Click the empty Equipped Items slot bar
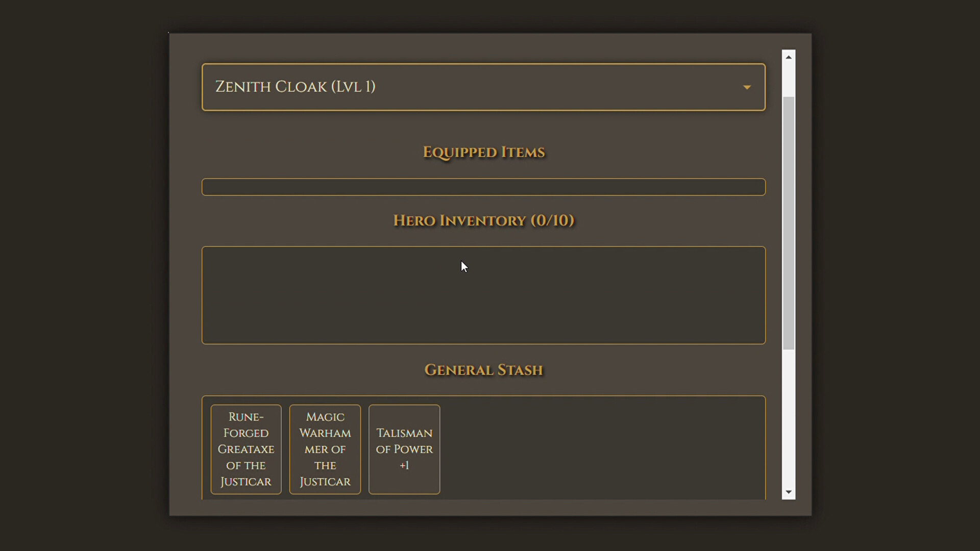Screen dimensions: 980x551 pyautogui.click(x=483, y=187)
